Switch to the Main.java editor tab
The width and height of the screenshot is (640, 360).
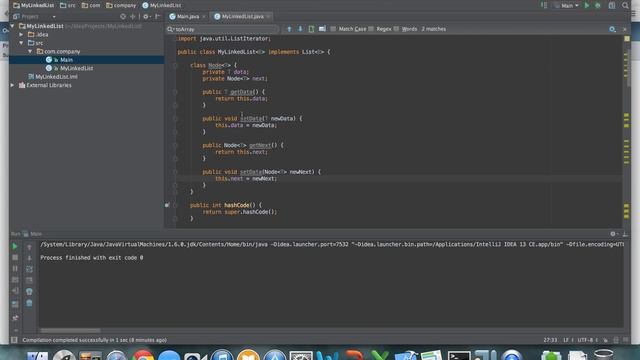[x=188, y=16]
